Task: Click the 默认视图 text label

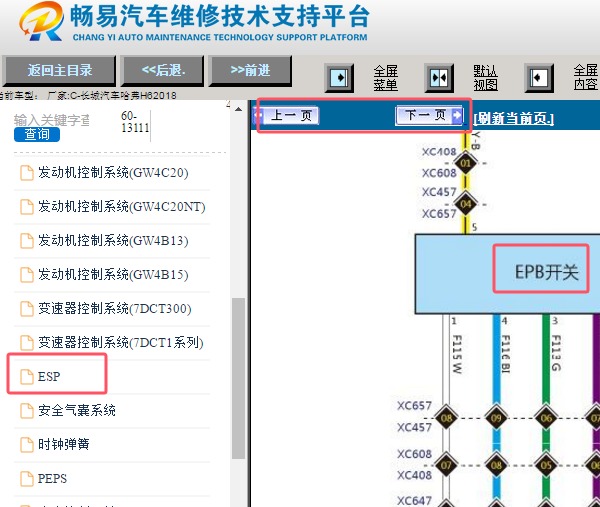Action: 486,78
